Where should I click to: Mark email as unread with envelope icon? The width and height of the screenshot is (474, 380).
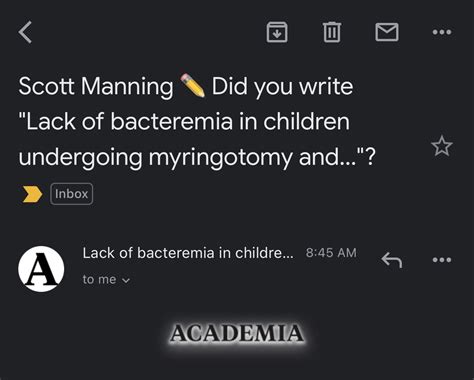pyautogui.click(x=387, y=32)
